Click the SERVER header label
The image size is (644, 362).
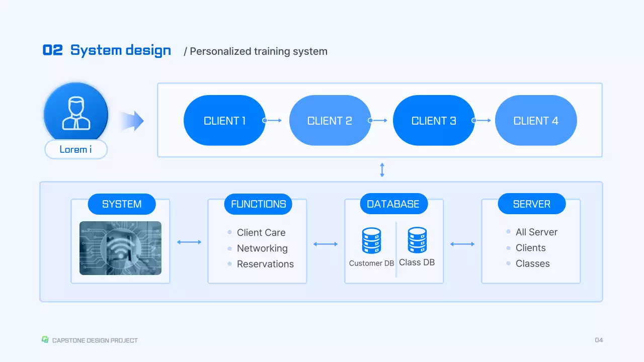[532, 204]
